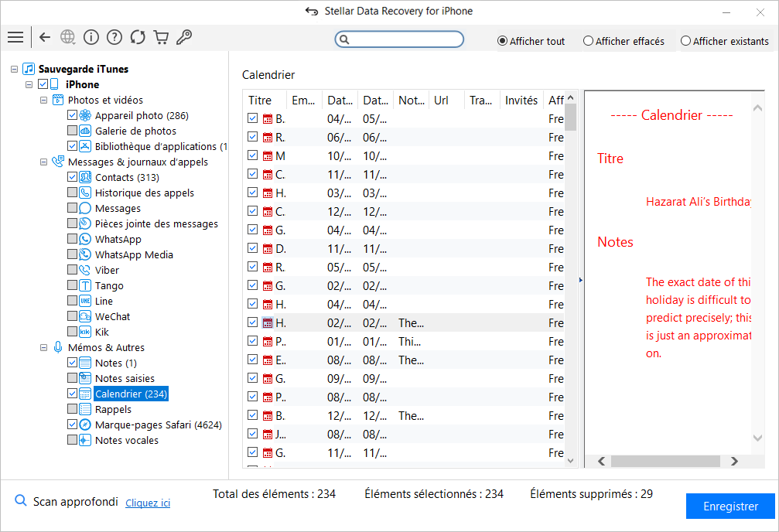
Task: Uncheck the row with note "Thi..."
Action: pyautogui.click(x=252, y=341)
